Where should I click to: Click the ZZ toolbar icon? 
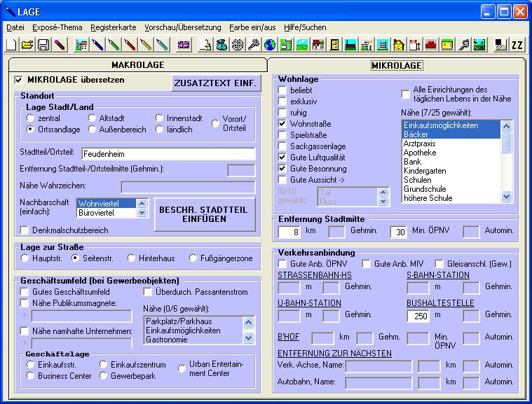[x=517, y=45]
